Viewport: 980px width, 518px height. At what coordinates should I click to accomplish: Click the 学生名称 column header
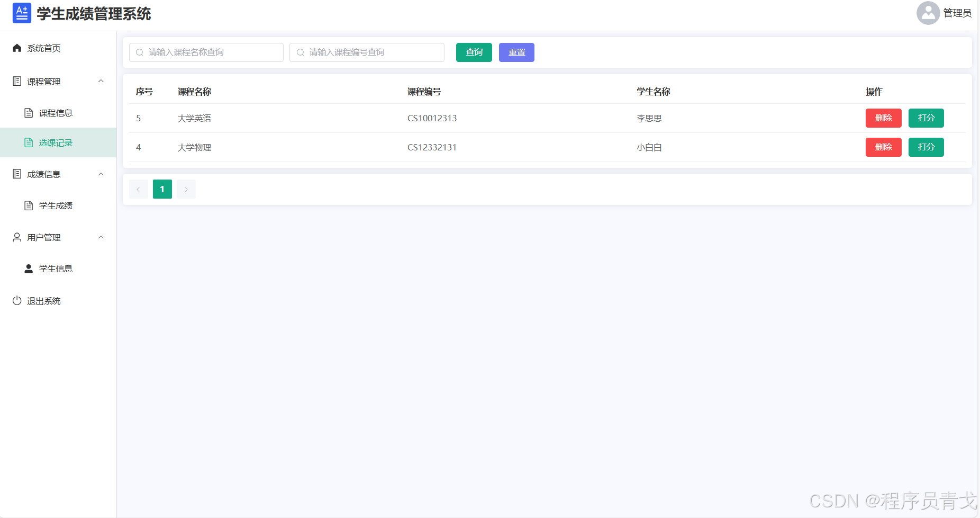click(x=654, y=92)
